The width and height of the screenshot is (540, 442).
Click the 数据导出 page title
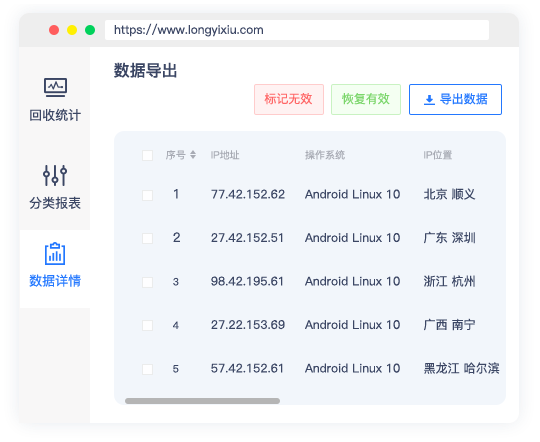(145, 71)
